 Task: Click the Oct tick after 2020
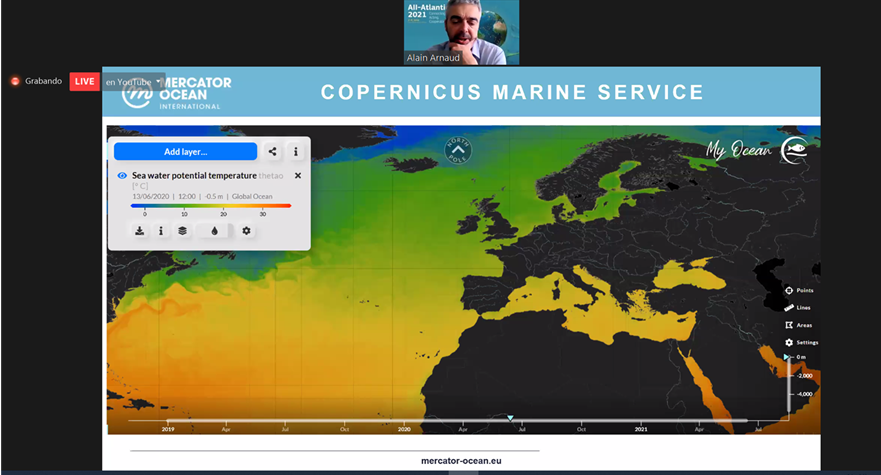point(582,429)
